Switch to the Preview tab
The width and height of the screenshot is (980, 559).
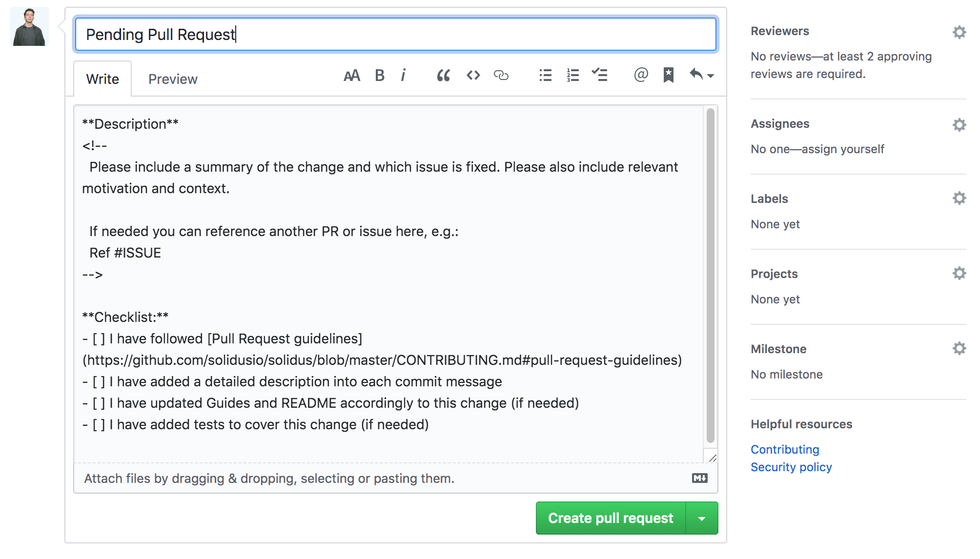[173, 79]
